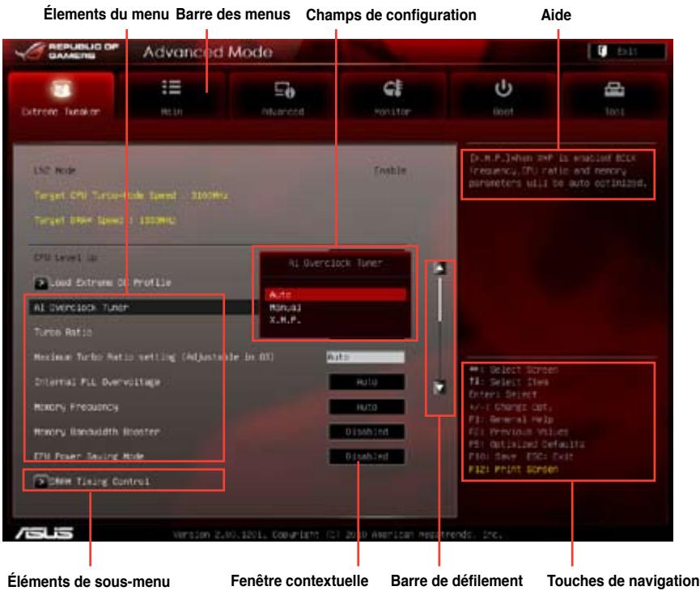The image size is (700, 595).
Task: Choose Auto in Ai Overclock Tuner popup
Action: 335,295
